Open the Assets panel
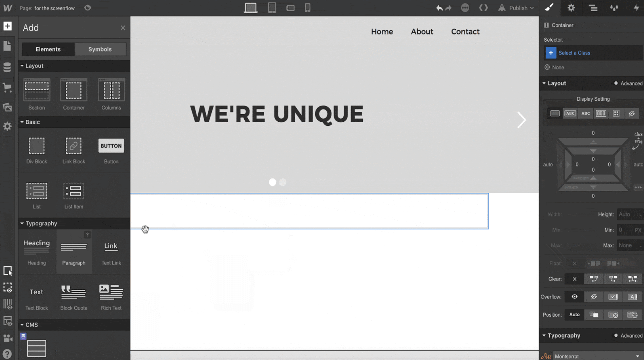The width and height of the screenshot is (644, 360). click(x=7, y=107)
